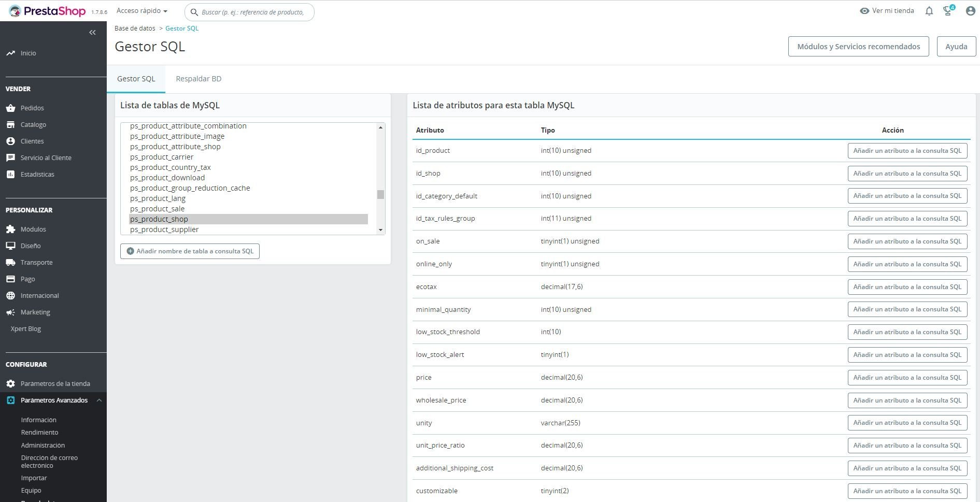Click Ver mi tienda link
The image size is (980, 502).
893,11
